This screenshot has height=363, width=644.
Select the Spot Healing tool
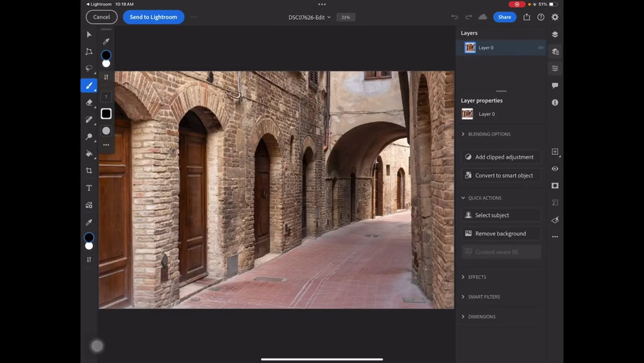coord(89,119)
